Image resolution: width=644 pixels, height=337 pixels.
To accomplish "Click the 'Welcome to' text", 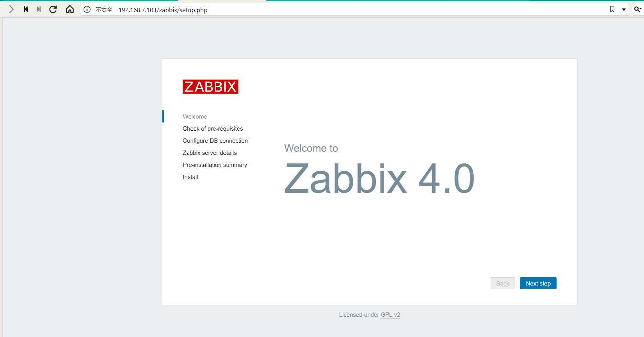I will [311, 148].
